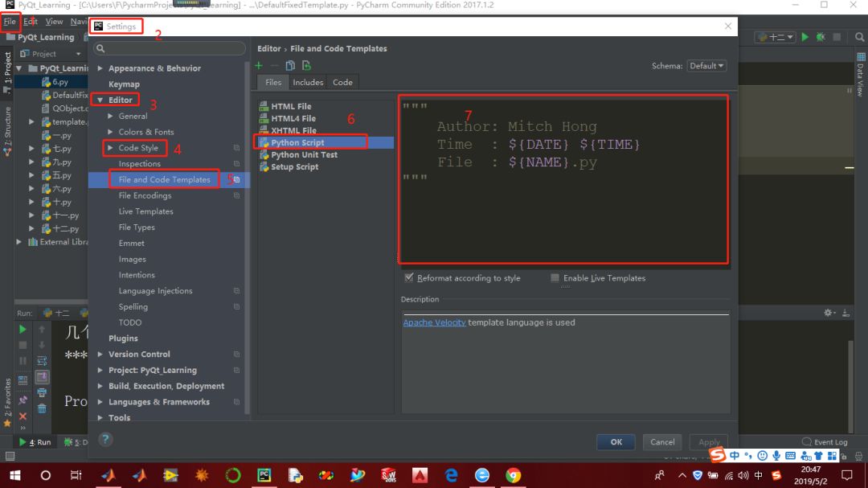Click the volume icon in system tray
The image size is (868, 488).
point(743,475)
